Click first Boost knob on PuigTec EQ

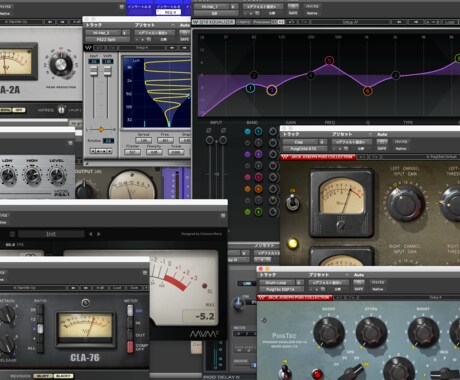(x=329, y=333)
